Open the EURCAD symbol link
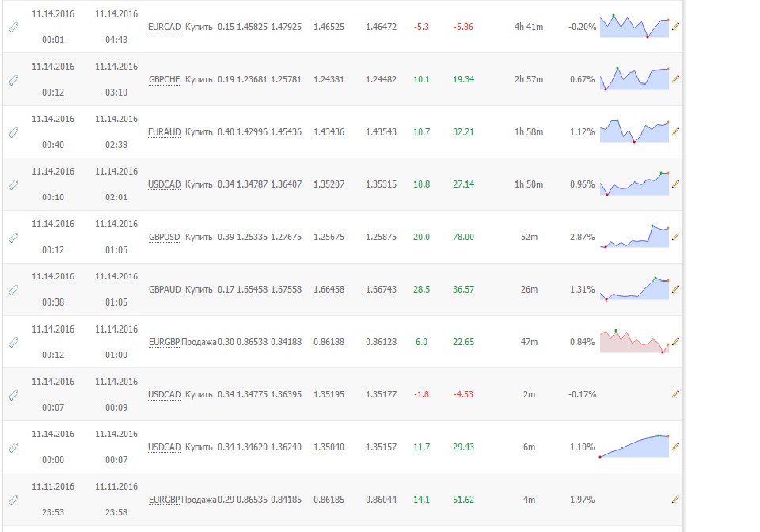The image size is (760, 532). coord(165,27)
